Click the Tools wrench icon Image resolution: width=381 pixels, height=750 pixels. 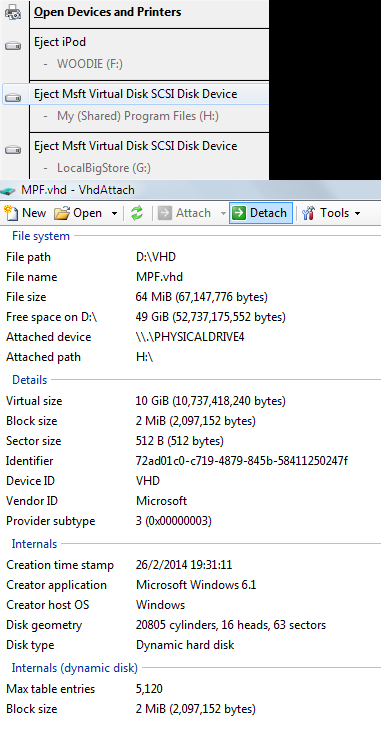(x=309, y=213)
